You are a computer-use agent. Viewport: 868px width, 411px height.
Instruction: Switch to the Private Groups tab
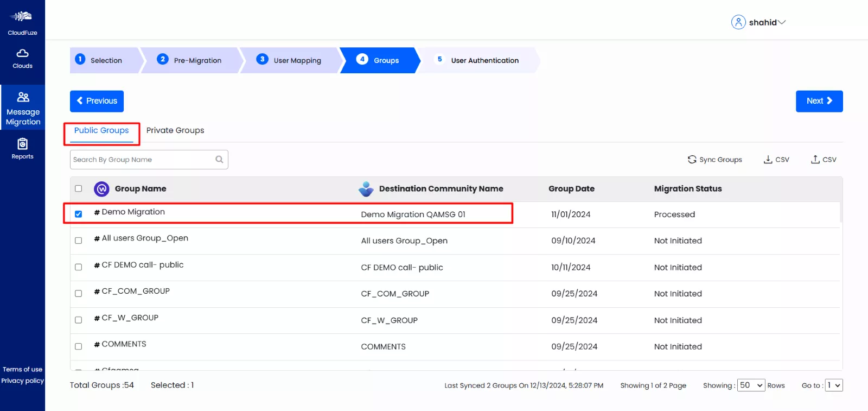coord(175,130)
